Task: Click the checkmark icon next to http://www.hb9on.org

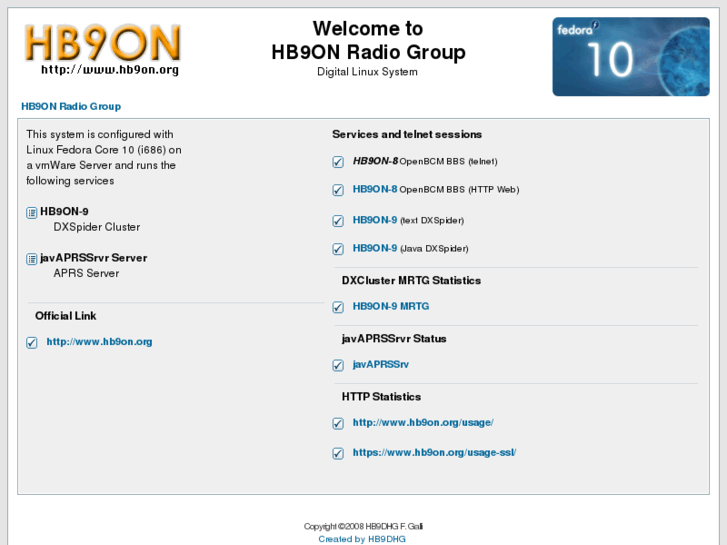Action: (x=32, y=343)
